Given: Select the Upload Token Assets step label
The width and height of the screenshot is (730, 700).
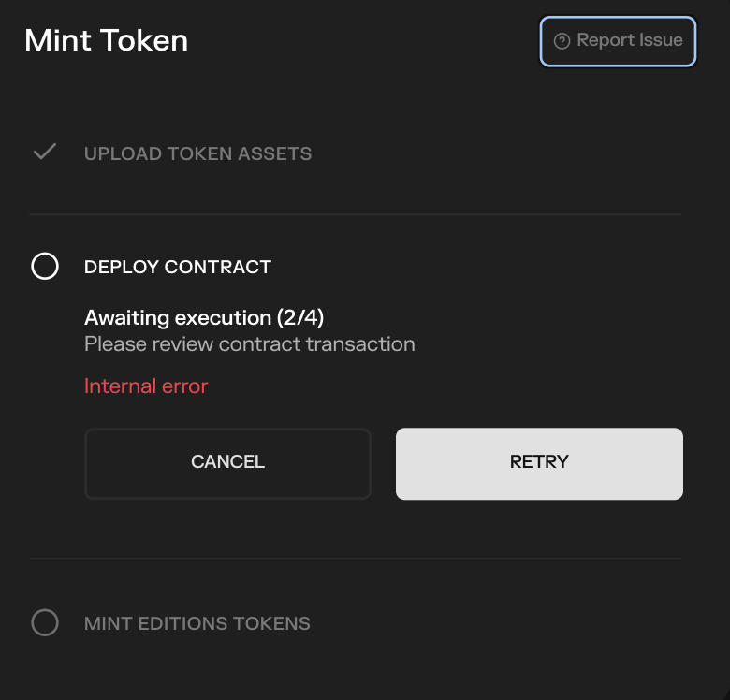Looking at the screenshot, I should pyautogui.click(x=197, y=153).
